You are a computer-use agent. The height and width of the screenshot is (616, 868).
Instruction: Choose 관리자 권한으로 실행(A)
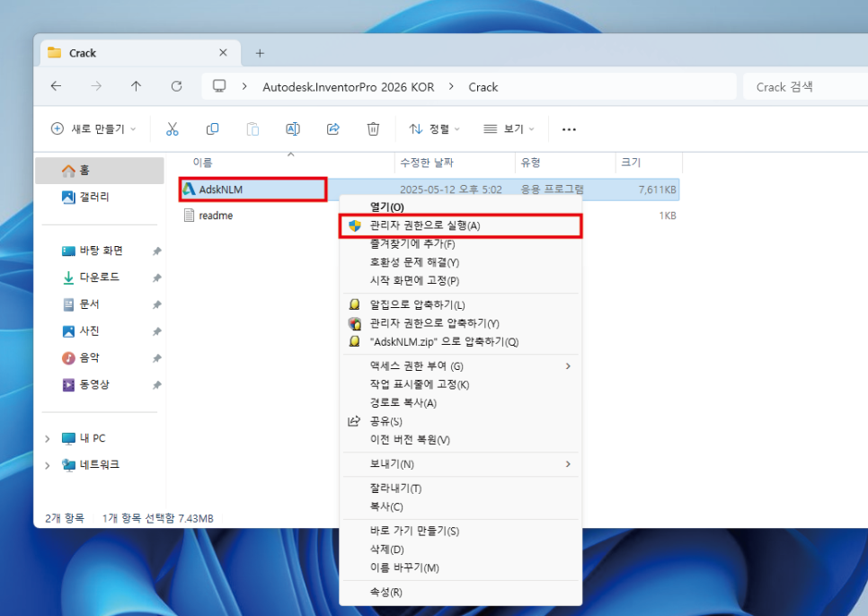pos(461,225)
